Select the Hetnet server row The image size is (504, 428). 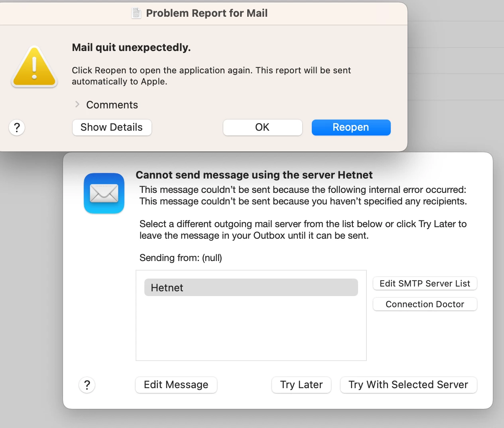251,287
